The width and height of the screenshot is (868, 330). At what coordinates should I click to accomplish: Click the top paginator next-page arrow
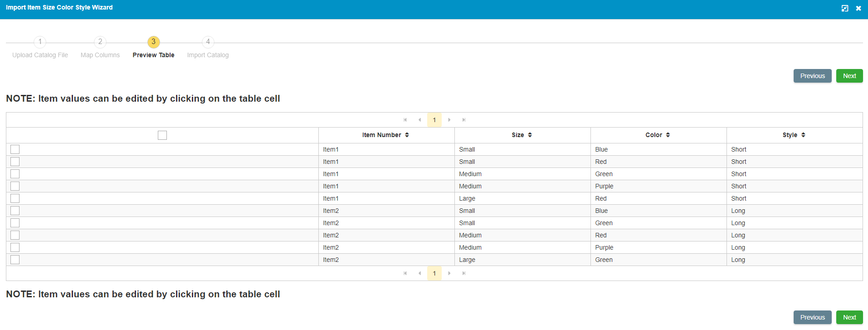click(x=449, y=120)
